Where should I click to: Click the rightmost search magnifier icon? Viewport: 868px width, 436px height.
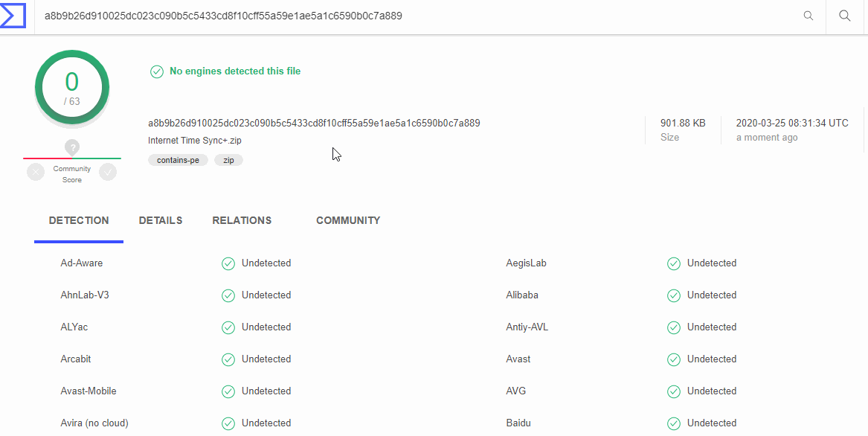[x=845, y=16]
